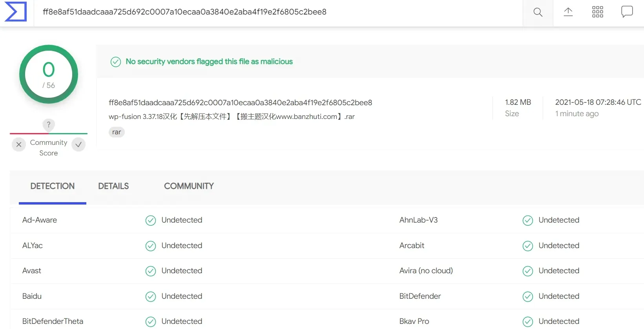Click the 0/56 detection score circle

[49, 74]
